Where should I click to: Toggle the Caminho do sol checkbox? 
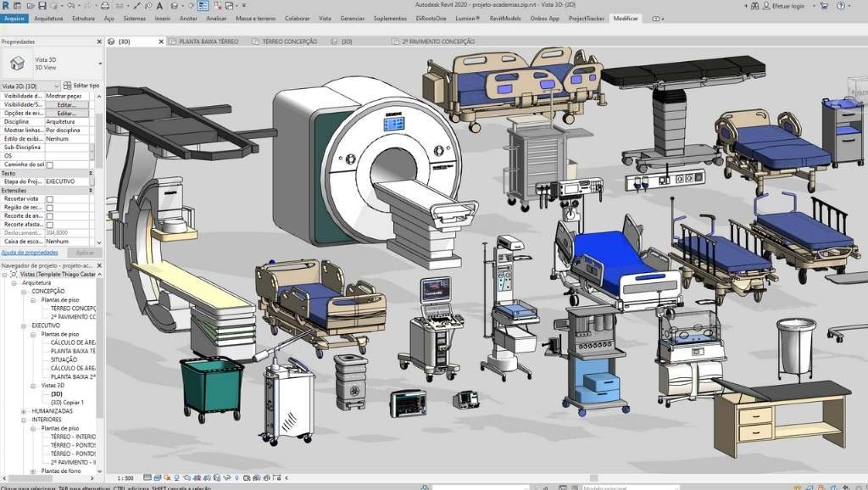tap(50, 164)
